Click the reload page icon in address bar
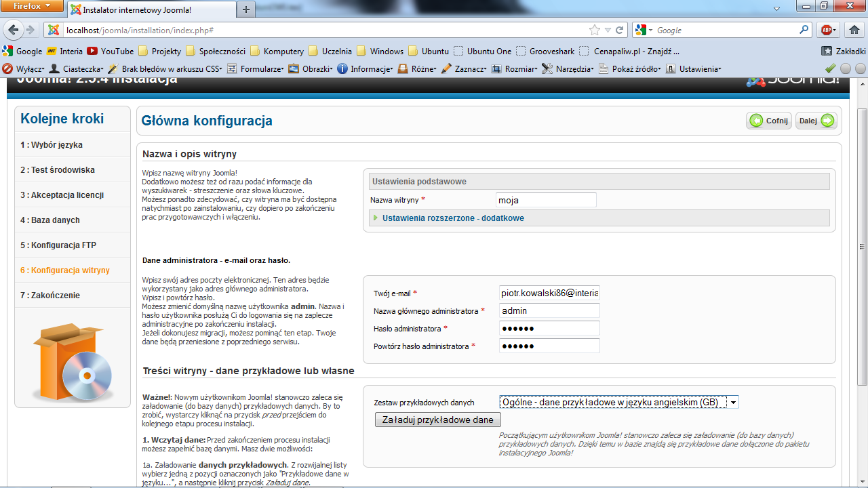This screenshot has width=868, height=488. click(x=620, y=30)
